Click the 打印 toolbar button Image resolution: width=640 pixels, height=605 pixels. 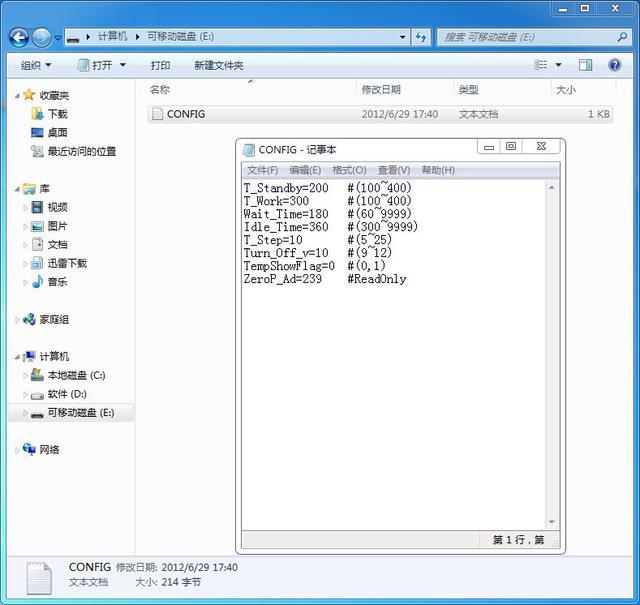click(160, 65)
